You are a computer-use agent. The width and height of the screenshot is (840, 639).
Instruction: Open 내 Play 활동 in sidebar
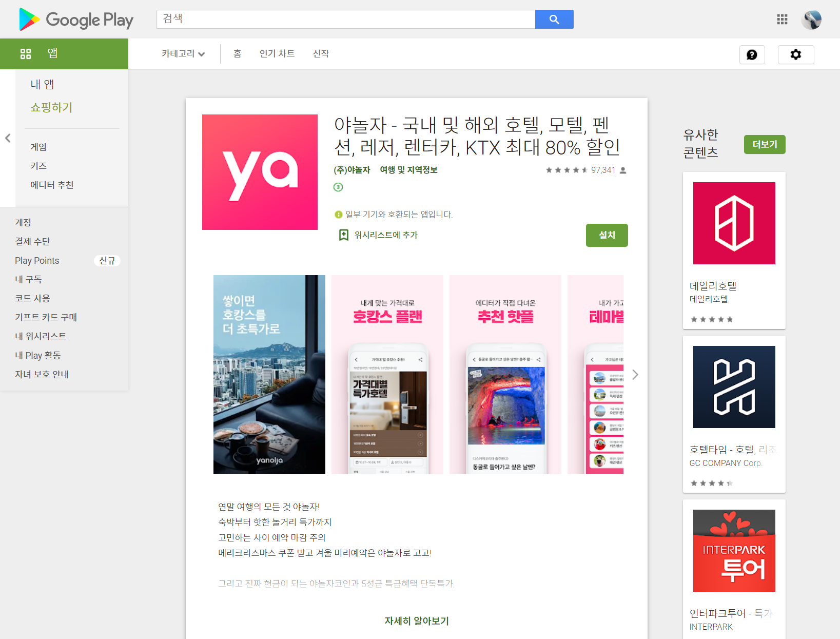[x=37, y=355]
